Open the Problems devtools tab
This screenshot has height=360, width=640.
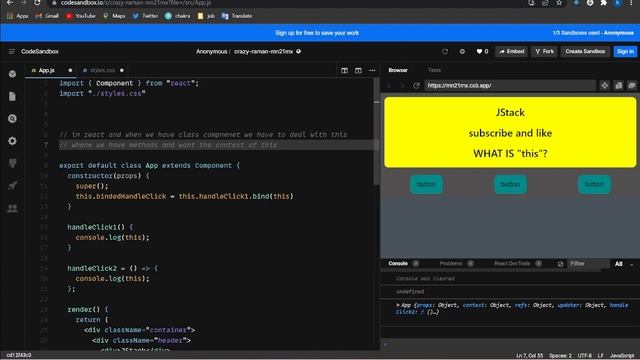point(451,264)
